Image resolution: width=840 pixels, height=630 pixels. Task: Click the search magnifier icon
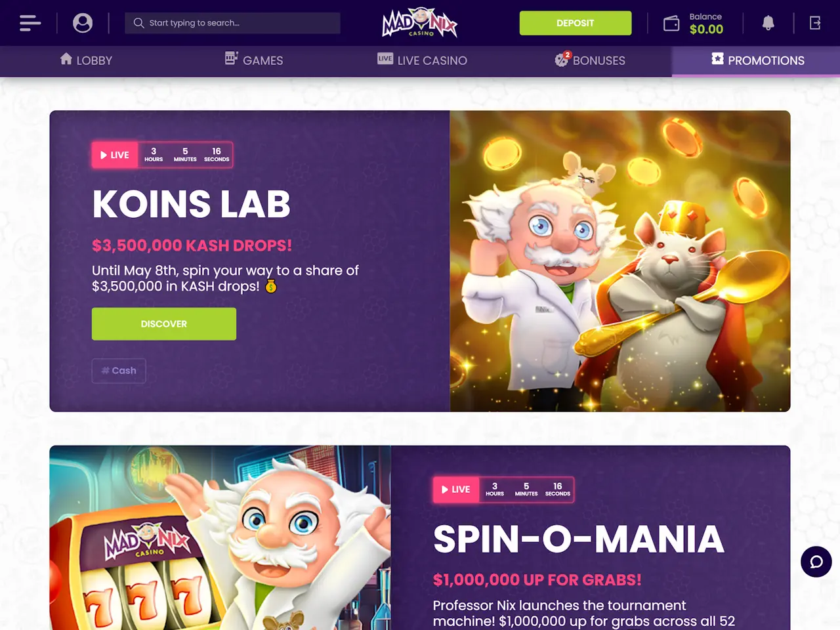(x=138, y=23)
